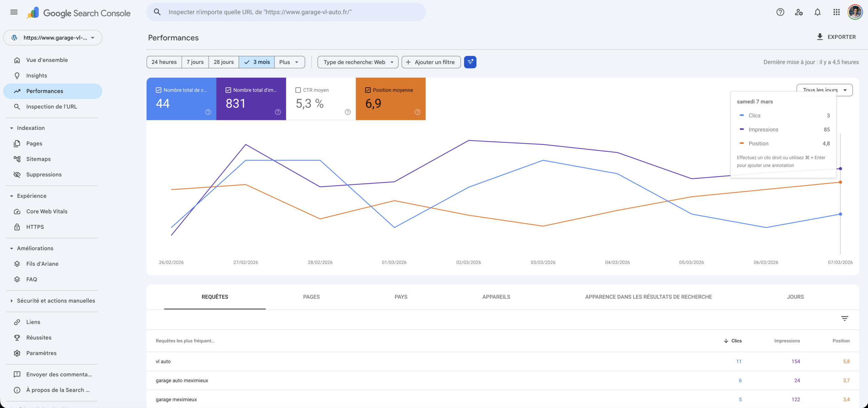The width and height of the screenshot is (868, 408).
Task: Switch to the APPAREILS tab
Action: [x=496, y=297]
